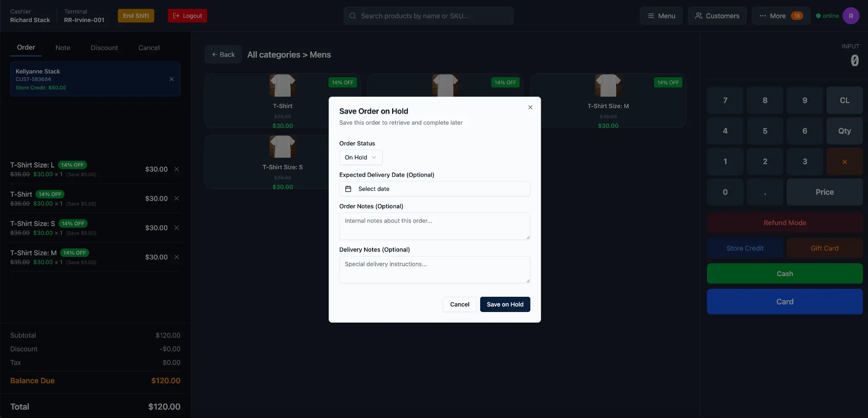Enable Refund Mode
Image resolution: width=868 pixels, height=418 pixels.
coord(785,223)
